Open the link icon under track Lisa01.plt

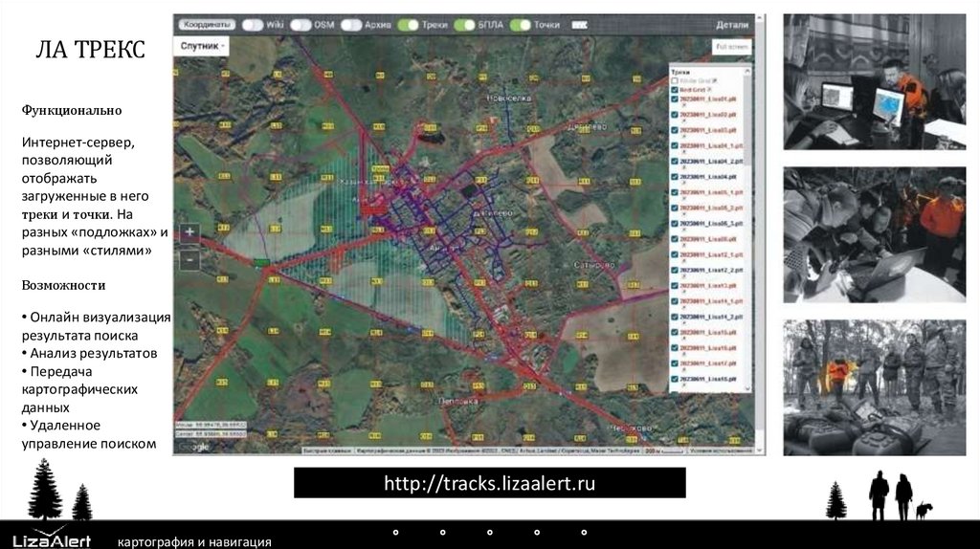click(x=684, y=105)
